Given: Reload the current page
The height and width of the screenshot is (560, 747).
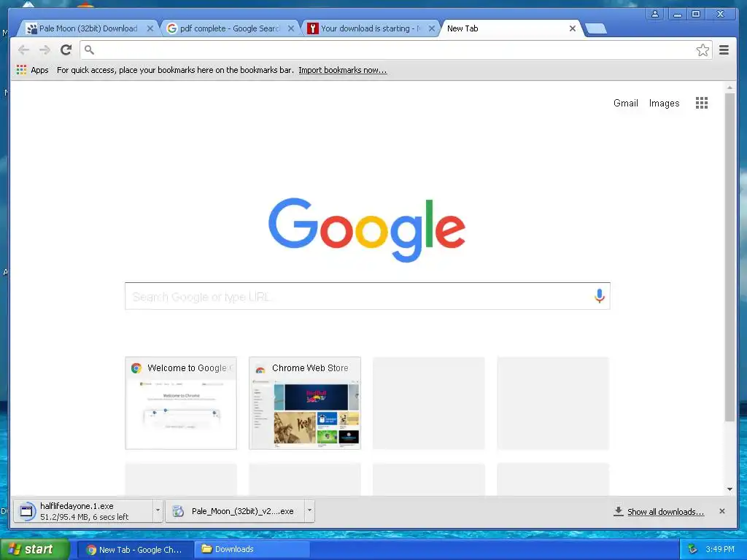Looking at the screenshot, I should tap(66, 50).
